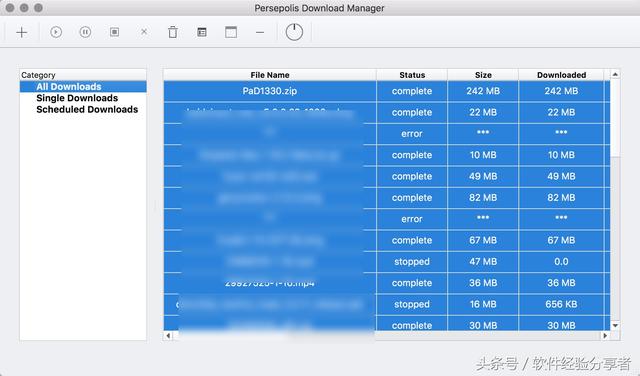Sort by Size column header

click(x=483, y=75)
